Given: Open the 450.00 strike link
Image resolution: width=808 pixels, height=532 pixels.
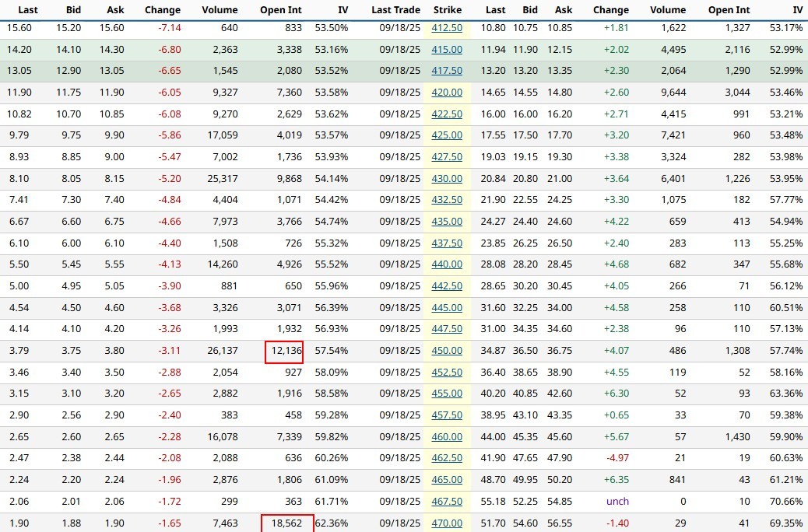Looking at the screenshot, I should pyautogui.click(x=447, y=351).
